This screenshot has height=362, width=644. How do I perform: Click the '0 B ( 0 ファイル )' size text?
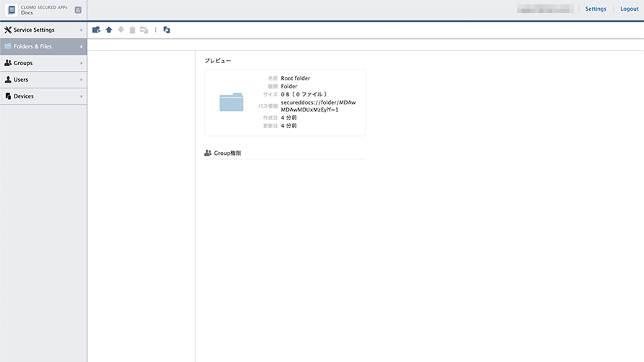(x=304, y=94)
